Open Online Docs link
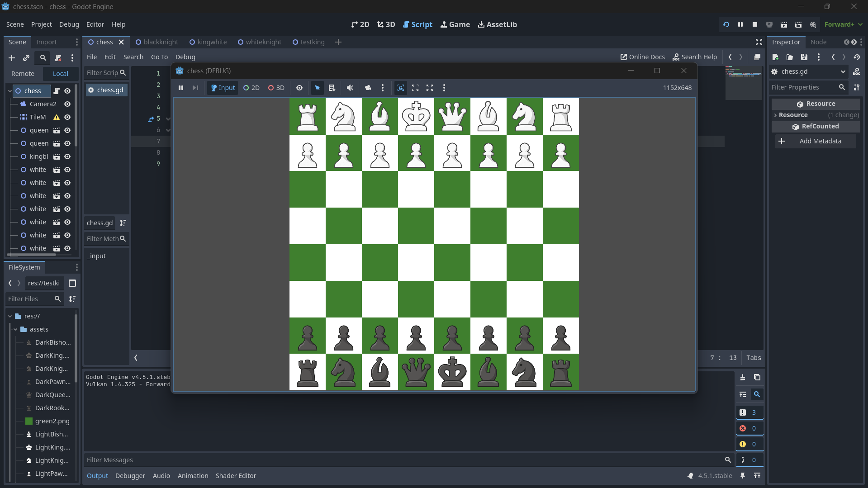The image size is (868, 488). point(643,57)
